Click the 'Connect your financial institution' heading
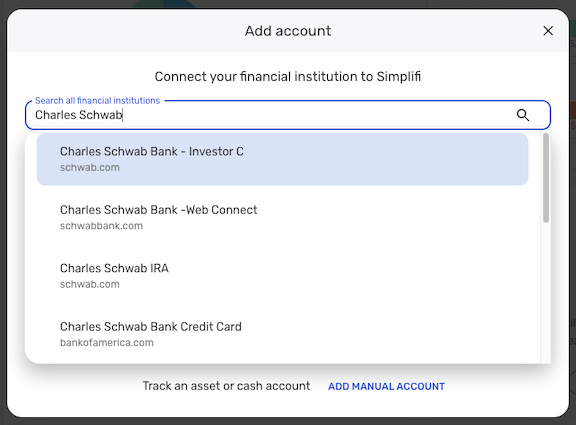This screenshot has height=425, width=576. (288, 77)
